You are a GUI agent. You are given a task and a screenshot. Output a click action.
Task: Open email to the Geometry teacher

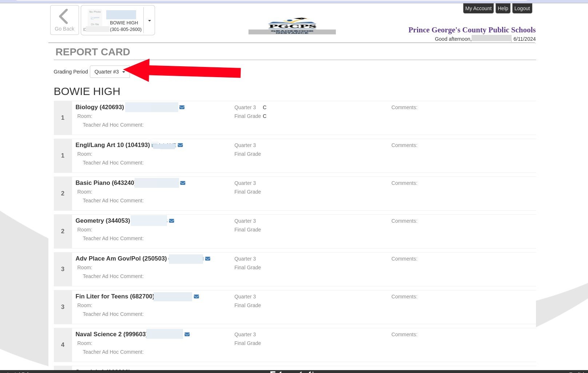172,221
